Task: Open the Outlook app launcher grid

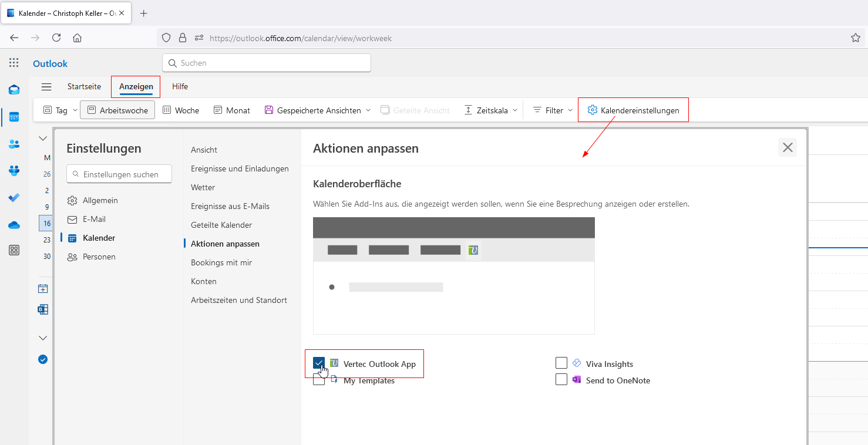Action: (14, 63)
